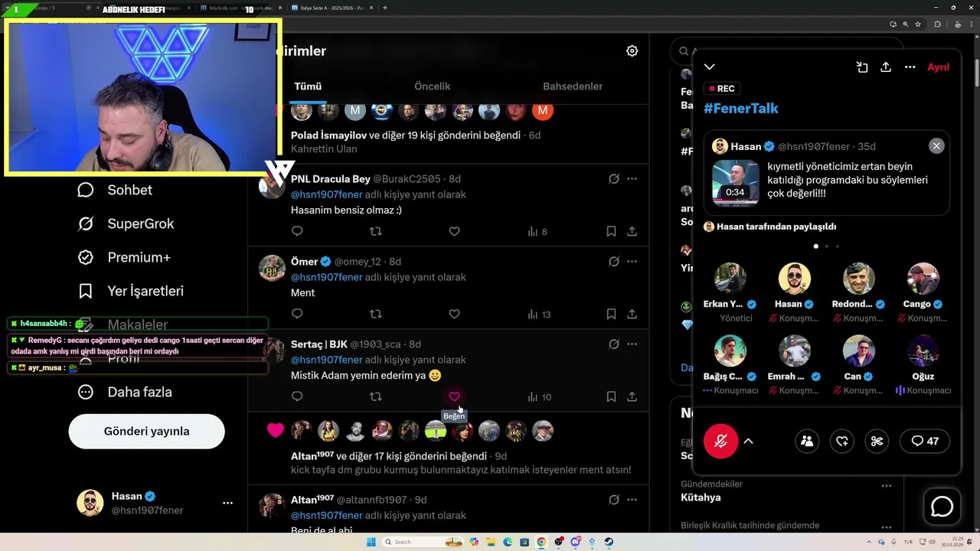Open more options on Ömer's post
The width and height of the screenshot is (980, 551).
[x=632, y=261]
